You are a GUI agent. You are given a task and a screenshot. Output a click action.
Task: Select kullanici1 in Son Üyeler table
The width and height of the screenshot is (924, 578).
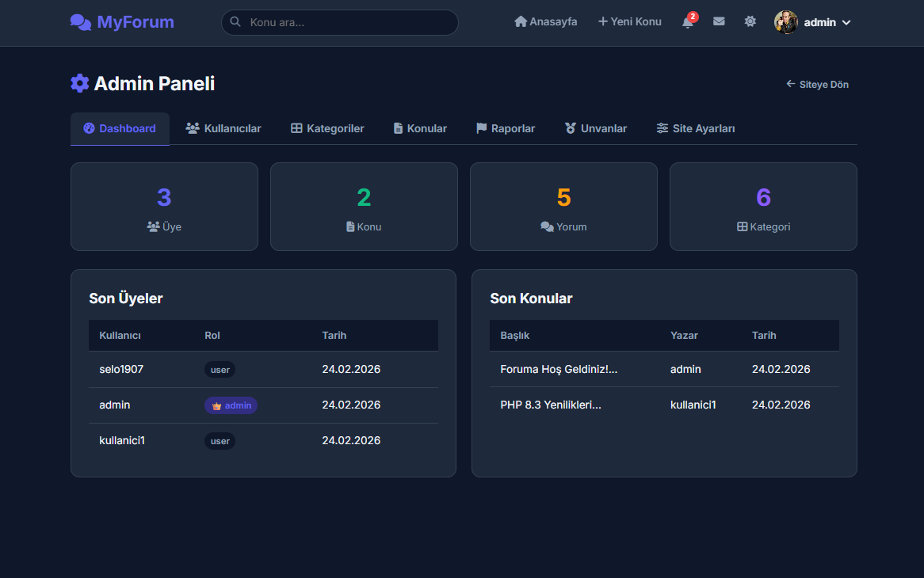tap(122, 440)
